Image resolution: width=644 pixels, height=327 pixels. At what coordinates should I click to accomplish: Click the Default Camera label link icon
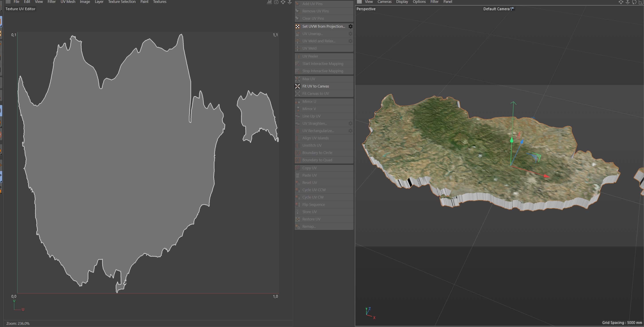point(512,9)
